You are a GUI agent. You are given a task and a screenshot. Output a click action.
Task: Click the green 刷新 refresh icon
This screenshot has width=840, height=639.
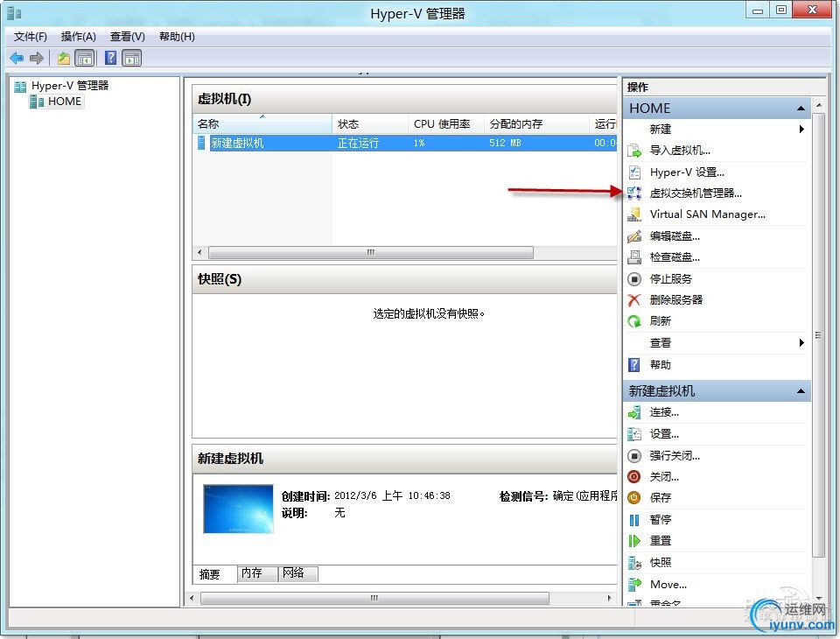[634, 321]
